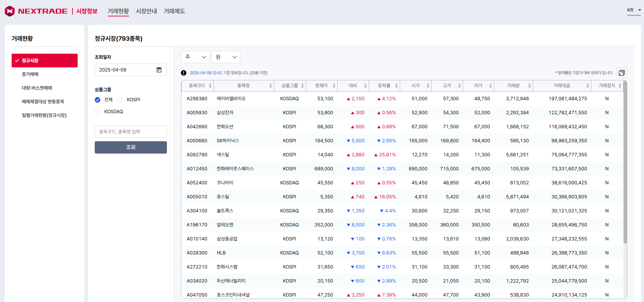The height and width of the screenshot is (302, 644).
Task: Sort by 거래정지 column arrows
Action: point(620,86)
